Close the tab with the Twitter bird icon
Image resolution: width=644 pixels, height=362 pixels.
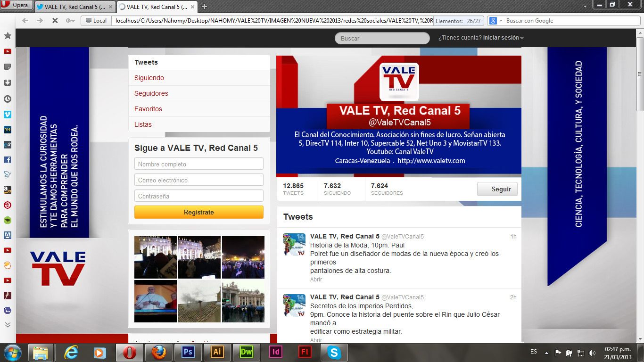pyautogui.click(x=110, y=7)
